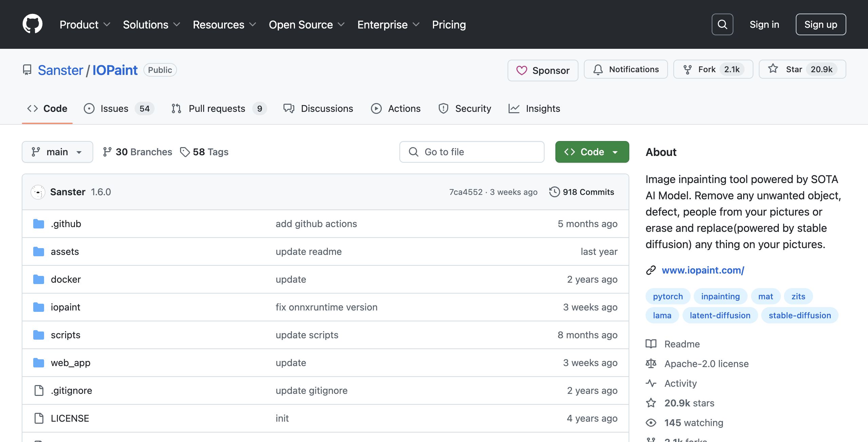The height and width of the screenshot is (442, 868).
Task: Click the watching eye icon
Action: [x=651, y=423]
